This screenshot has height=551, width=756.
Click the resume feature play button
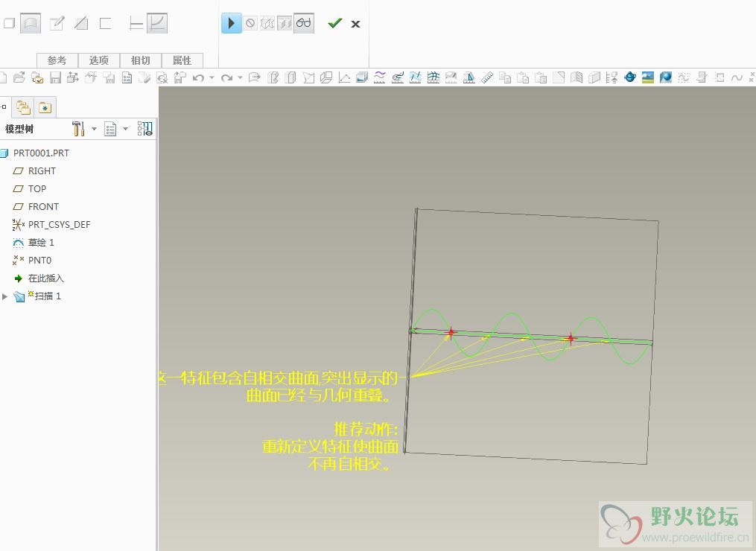click(232, 23)
